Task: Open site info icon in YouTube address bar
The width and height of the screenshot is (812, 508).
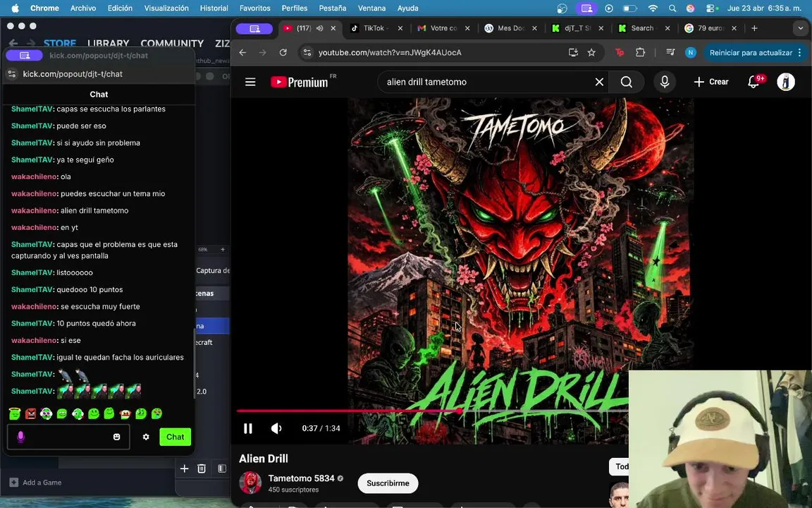Action: tap(307, 52)
